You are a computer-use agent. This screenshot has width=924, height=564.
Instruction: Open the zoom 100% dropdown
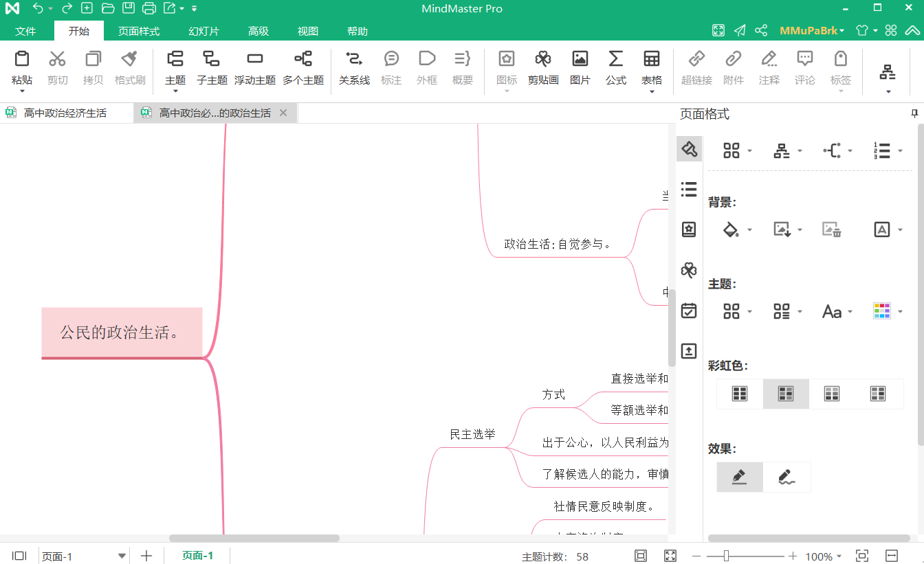pyautogui.click(x=838, y=556)
